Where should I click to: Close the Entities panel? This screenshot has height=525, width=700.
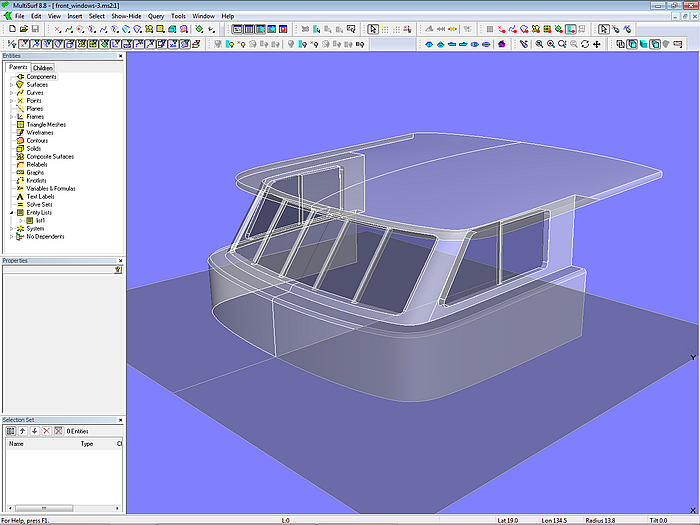coord(121,56)
